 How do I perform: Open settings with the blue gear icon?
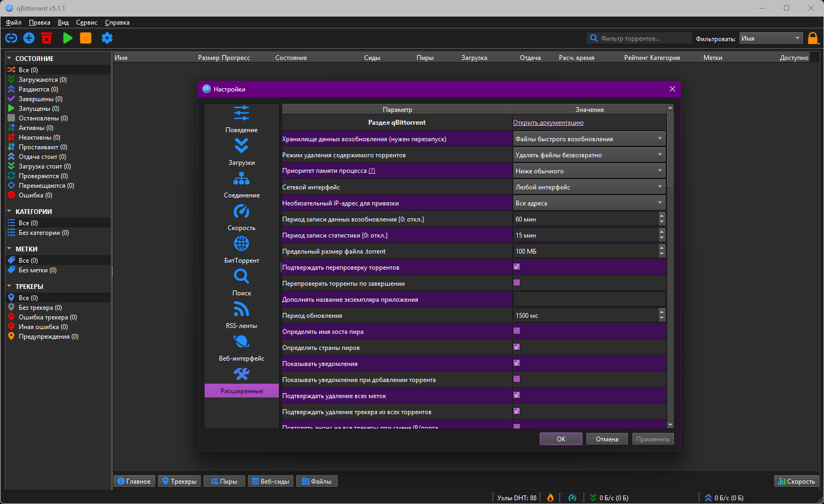[x=107, y=38]
